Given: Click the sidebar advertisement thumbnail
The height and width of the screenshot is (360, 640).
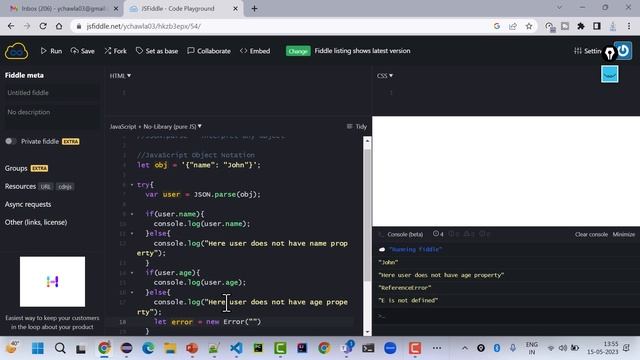Looking at the screenshot, I should pos(52,281).
